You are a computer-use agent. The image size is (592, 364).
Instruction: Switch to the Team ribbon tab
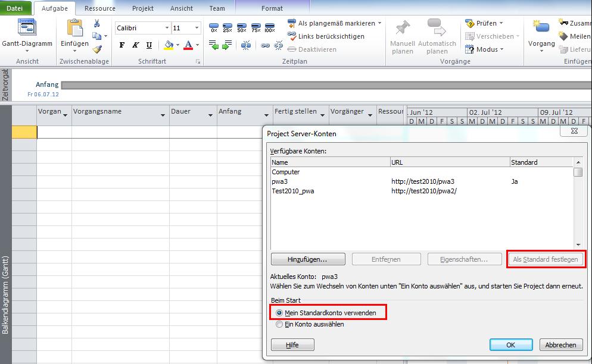pos(217,8)
